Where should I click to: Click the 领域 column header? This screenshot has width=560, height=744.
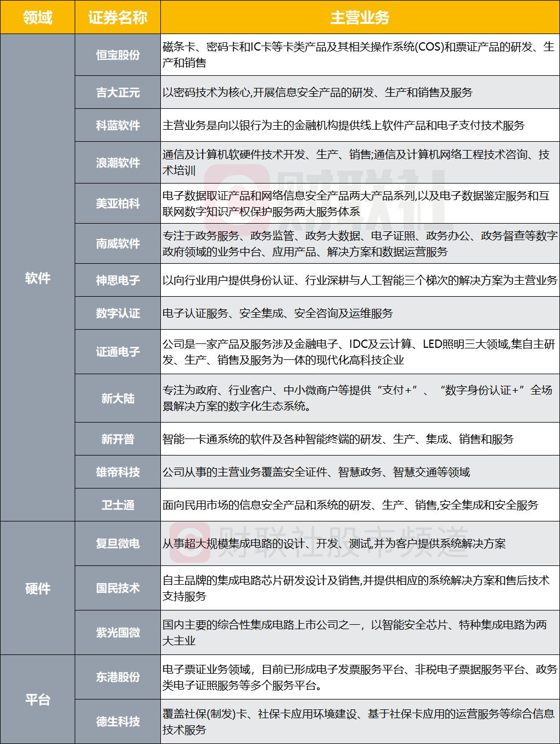click(x=37, y=18)
